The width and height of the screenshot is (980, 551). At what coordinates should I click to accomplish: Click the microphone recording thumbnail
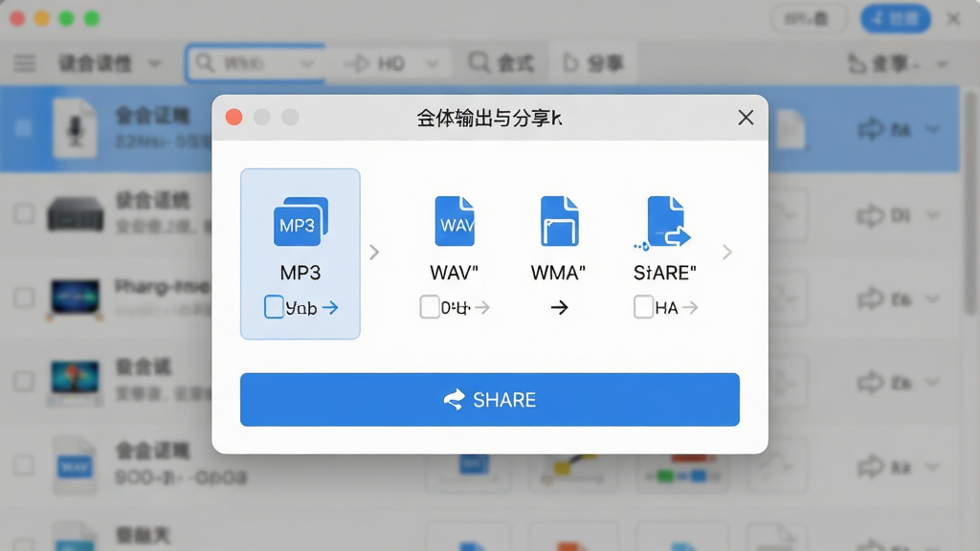(x=75, y=129)
